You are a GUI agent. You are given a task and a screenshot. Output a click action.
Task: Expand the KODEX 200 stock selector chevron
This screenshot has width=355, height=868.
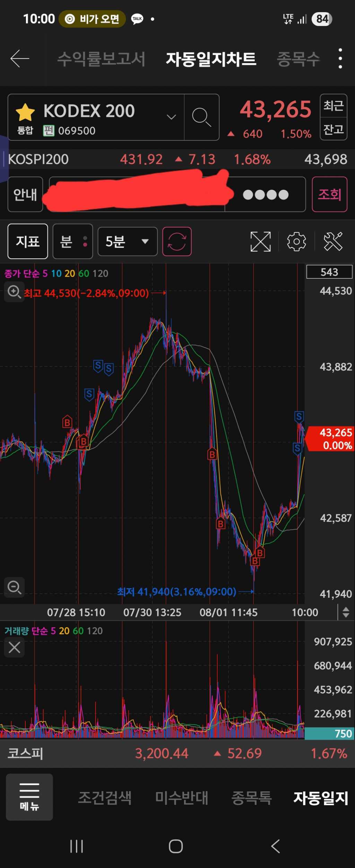[x=171, y=117]
